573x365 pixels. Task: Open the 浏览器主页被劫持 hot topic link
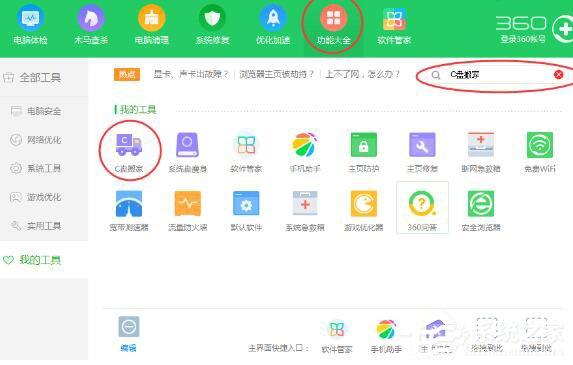[277, 75]
